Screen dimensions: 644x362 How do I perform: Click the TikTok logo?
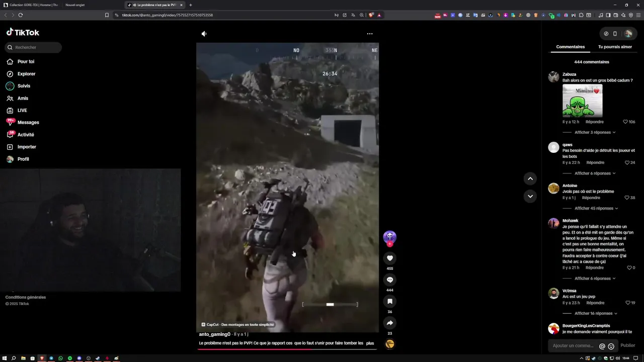23,32
